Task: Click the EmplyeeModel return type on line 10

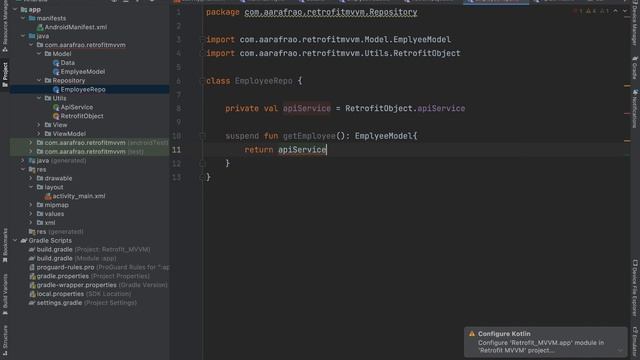Action: click(x=384, y=136)
